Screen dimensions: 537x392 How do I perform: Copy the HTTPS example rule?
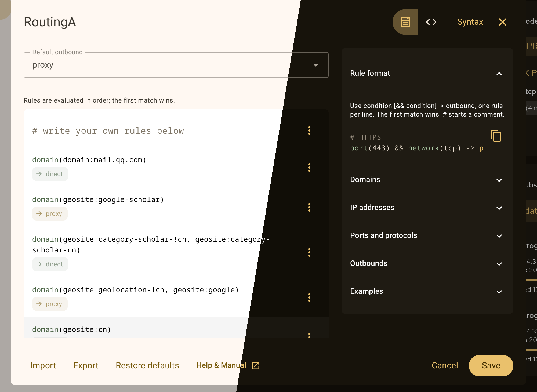pyautogui.click(x=496, y=136)
